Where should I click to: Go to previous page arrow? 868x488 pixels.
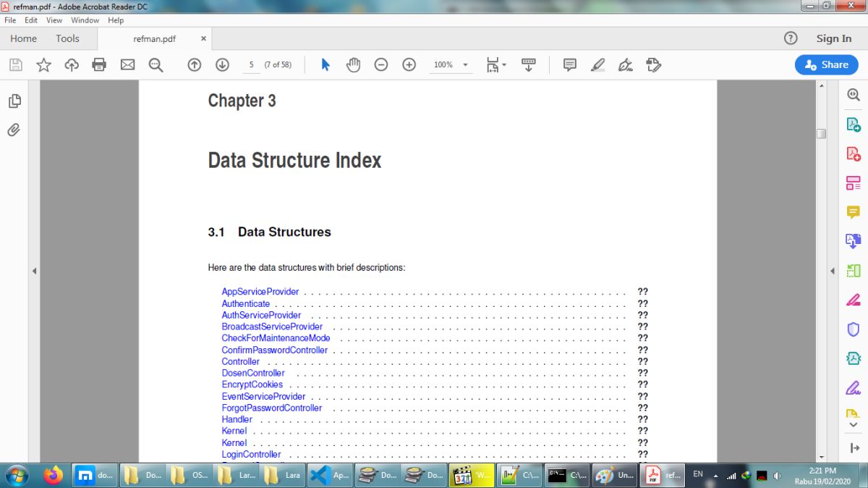pyautogui.click(x=194, y=65)
